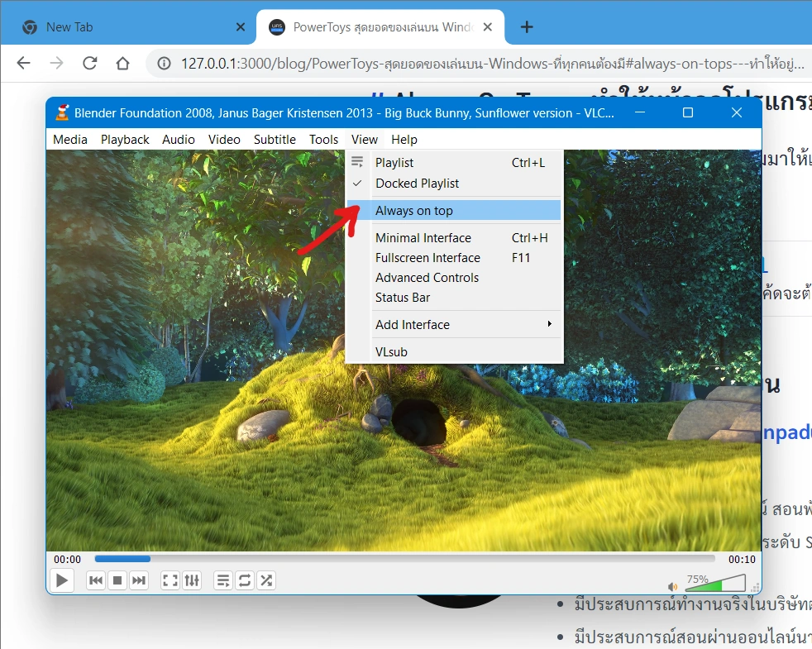Toggle the shuffle random icon
Screen dimensions: 812x649
pyautogui.click(x=267, y=580)
